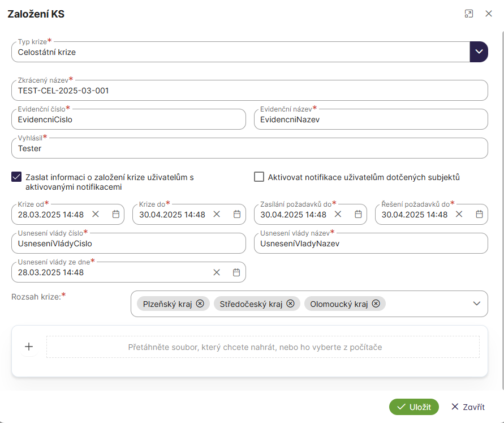Enable Aktivovat notifikace uživatelům dotčených subjektů
The image size is (504, 423).
[259, 177]
